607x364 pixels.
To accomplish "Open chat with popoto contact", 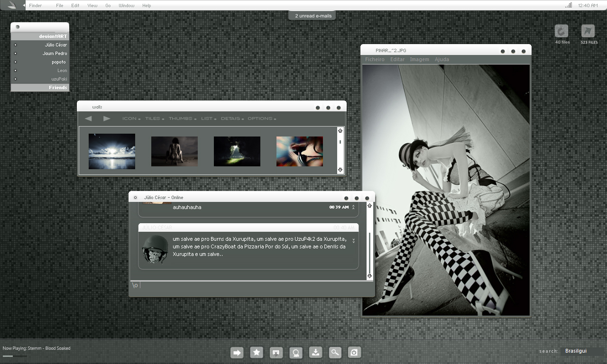I will click(x=59, y=62).
